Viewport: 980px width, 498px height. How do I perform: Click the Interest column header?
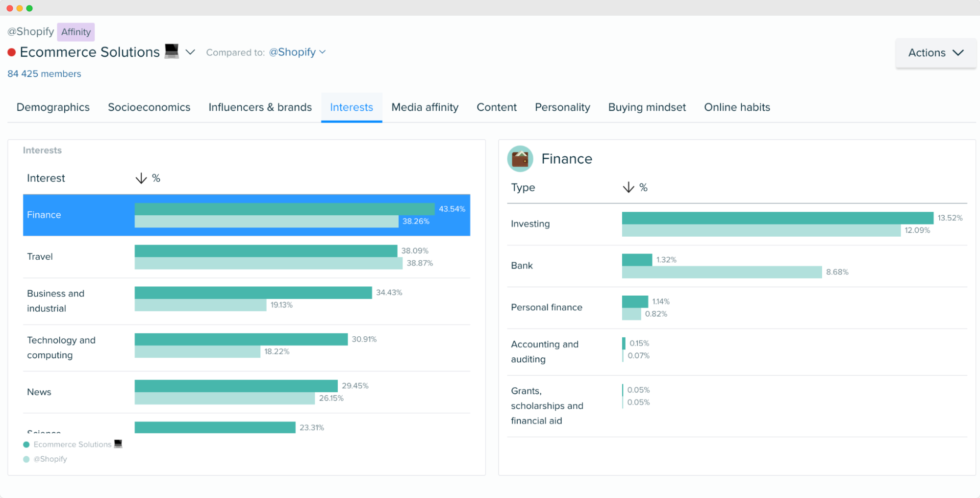pyautogui.click(x=46, y=178)
